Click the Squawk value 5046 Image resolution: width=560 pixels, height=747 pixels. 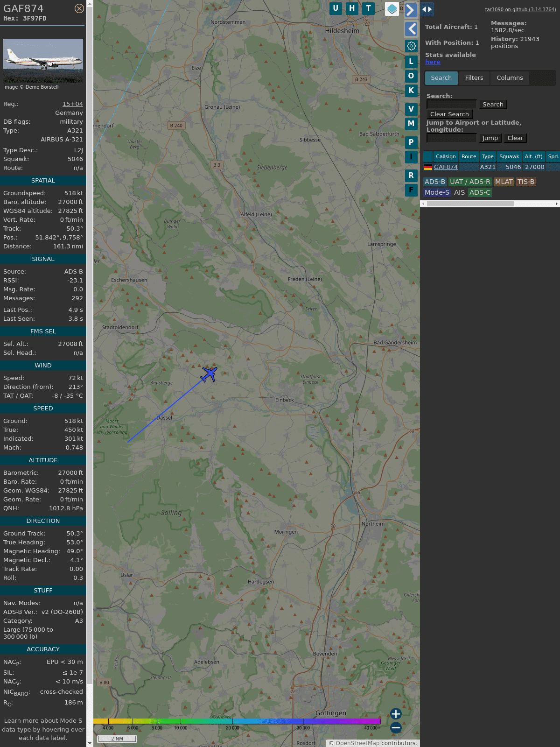pyautogui.click(x=75, y=159)
